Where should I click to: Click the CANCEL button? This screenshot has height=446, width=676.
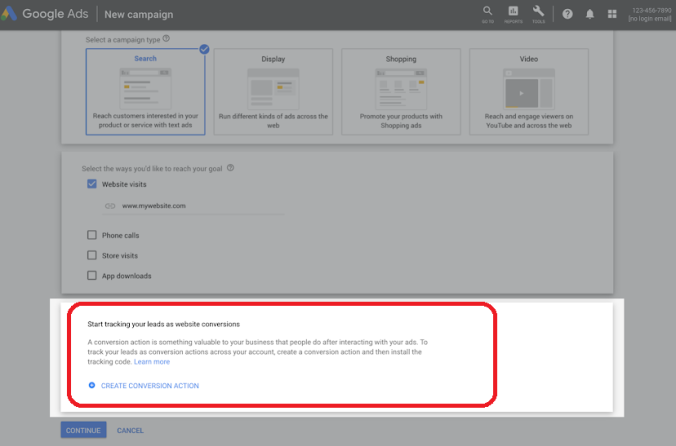click(130, 430)
